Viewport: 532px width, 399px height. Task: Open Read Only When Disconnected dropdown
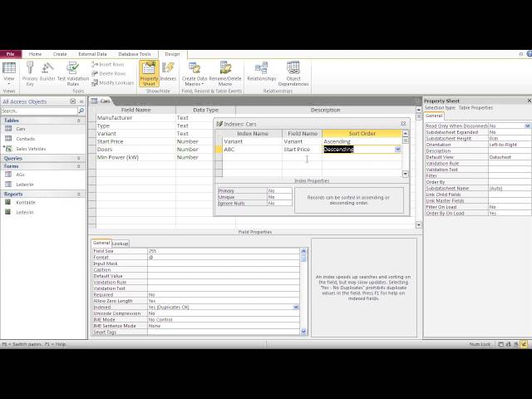[527, 126]
